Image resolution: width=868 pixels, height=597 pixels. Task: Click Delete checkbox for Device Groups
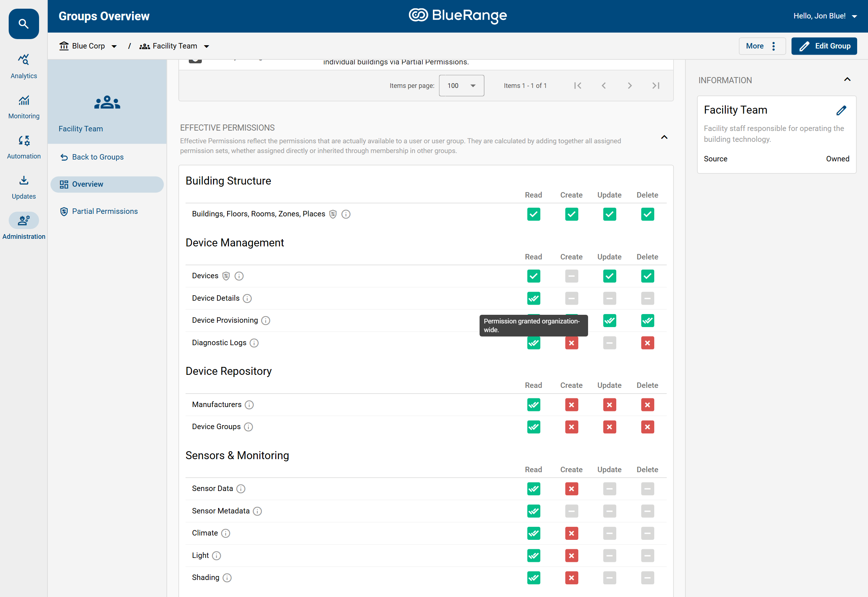point(647,427)
